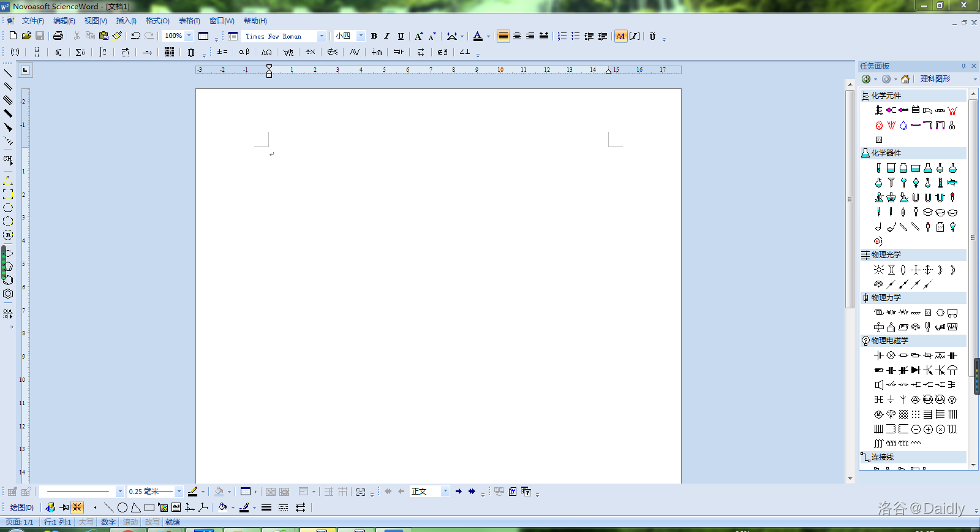The height and width of the screenshot is (532, 980).
Task: Insert Greek letters αβ symbol palette
Action: (244, 52)
